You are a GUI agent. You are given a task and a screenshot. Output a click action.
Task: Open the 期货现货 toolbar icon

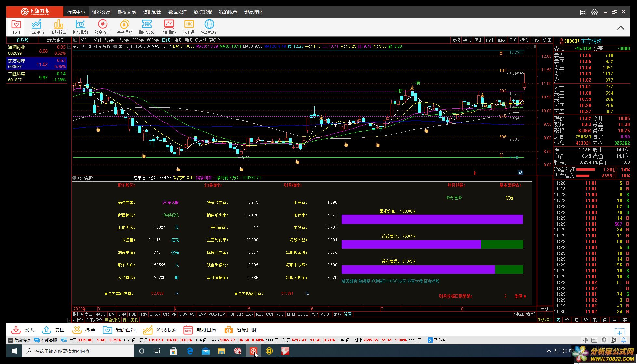tap(147, 27)
